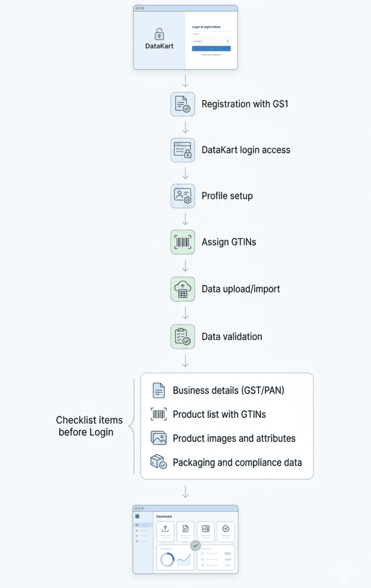Toggle password visibility eye icon in login form
The height and width of the screenshot is (588, 371).
tap(228, 41)
